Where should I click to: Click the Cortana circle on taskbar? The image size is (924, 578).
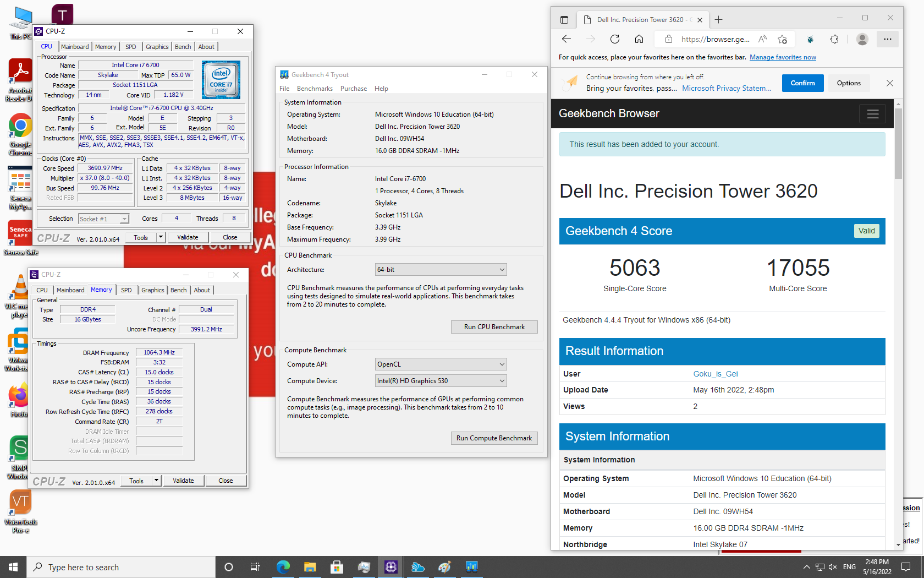tap(229, 567)
